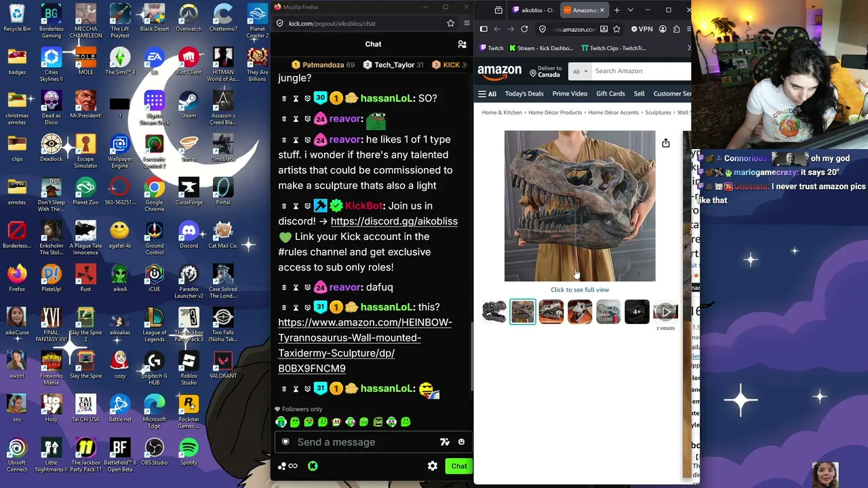
Task: Go to Home & Kitchen breadcrumb
Action: [x=502, y=113]
